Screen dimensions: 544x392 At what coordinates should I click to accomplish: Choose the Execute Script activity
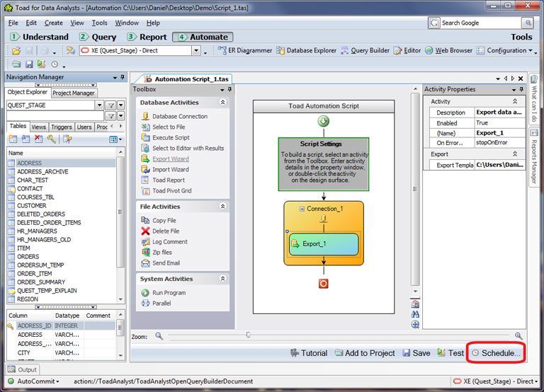tap(166, 137)
